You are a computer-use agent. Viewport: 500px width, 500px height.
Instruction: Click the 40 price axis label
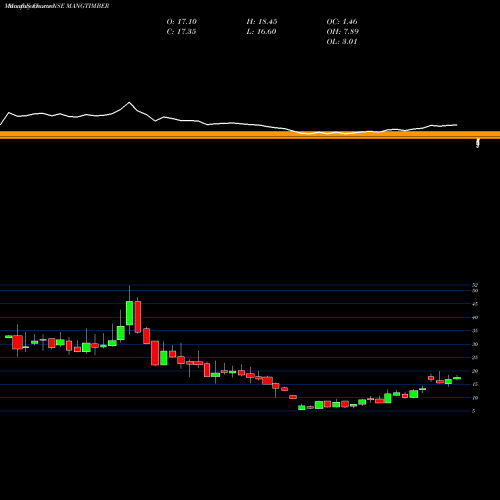475,317
